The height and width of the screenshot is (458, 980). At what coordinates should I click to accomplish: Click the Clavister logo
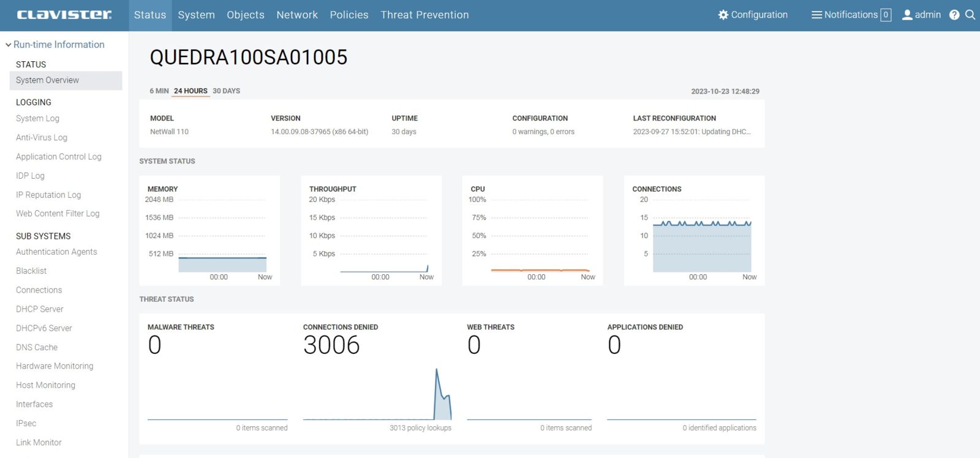64,15
